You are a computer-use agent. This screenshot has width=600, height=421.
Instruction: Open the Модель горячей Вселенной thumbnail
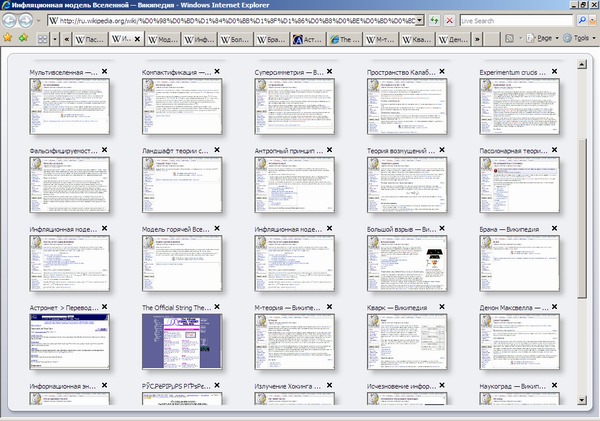tap(182, 263)
